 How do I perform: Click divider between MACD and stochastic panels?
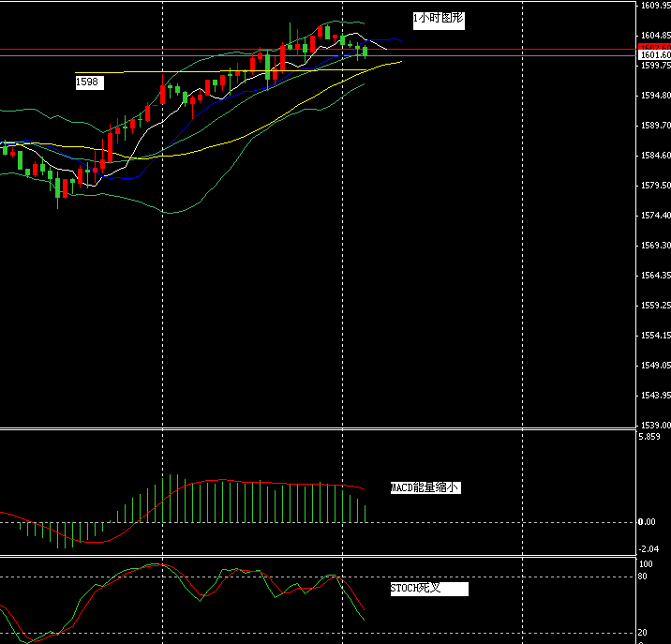(x=319, y=556)
